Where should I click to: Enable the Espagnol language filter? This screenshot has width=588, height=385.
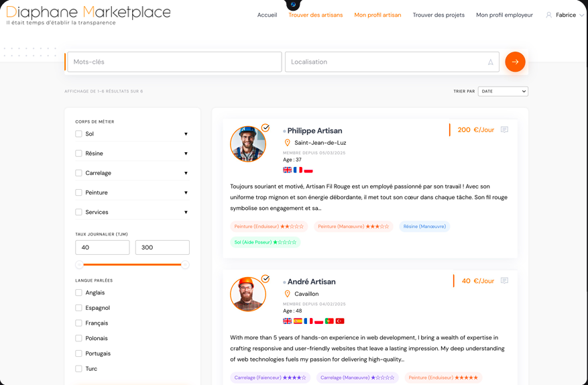[x=78, y=308]
